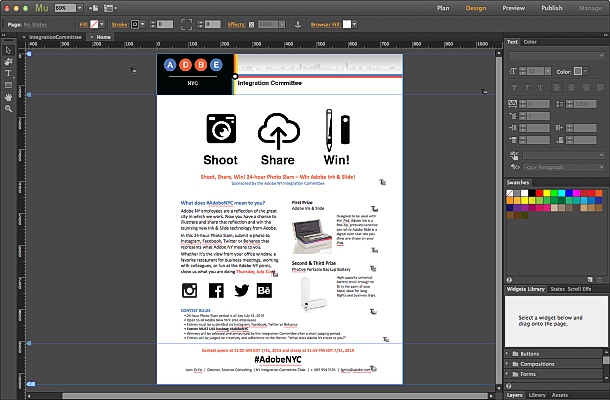Toggle the third text style T button
The width and height of the screenshot is (610, 400).
click(540, 88)
